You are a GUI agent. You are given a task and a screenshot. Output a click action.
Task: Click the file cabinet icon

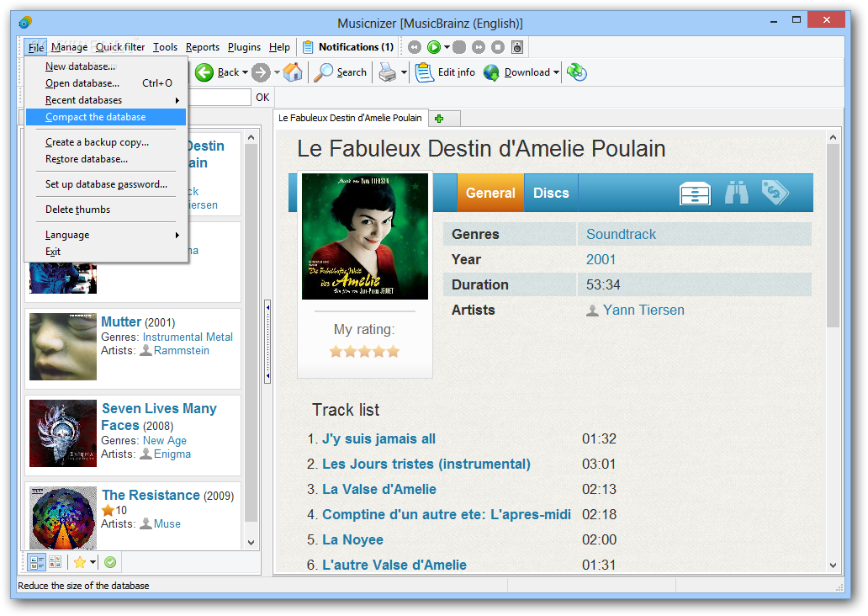695,194
